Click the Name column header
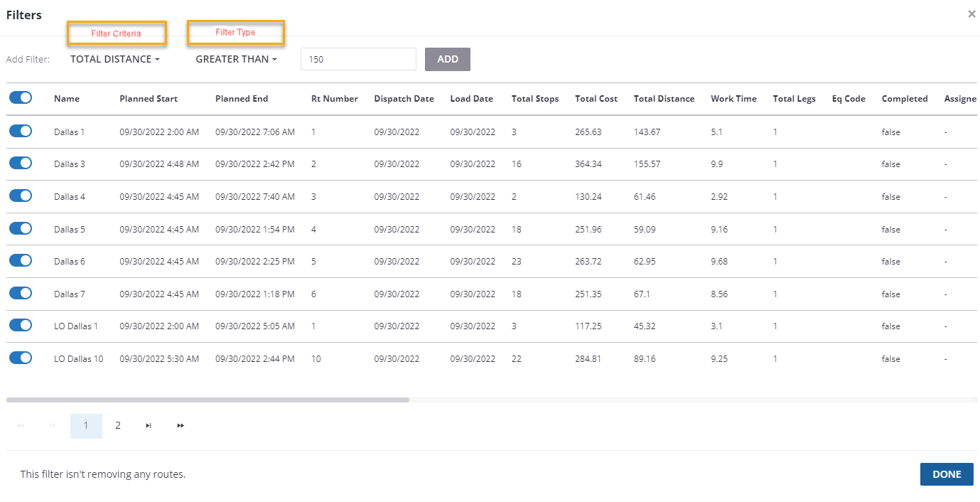The image size is (980, 502). (67, 99)
